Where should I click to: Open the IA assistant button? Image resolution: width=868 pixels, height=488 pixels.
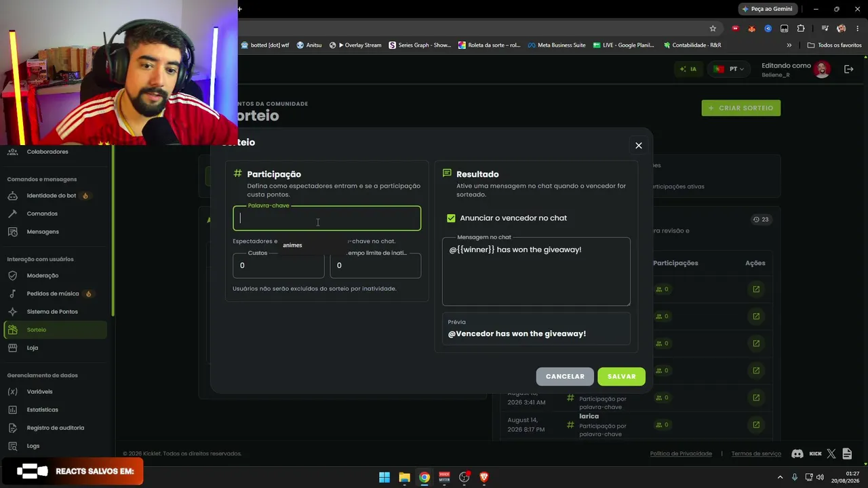[x=688, y=69]
